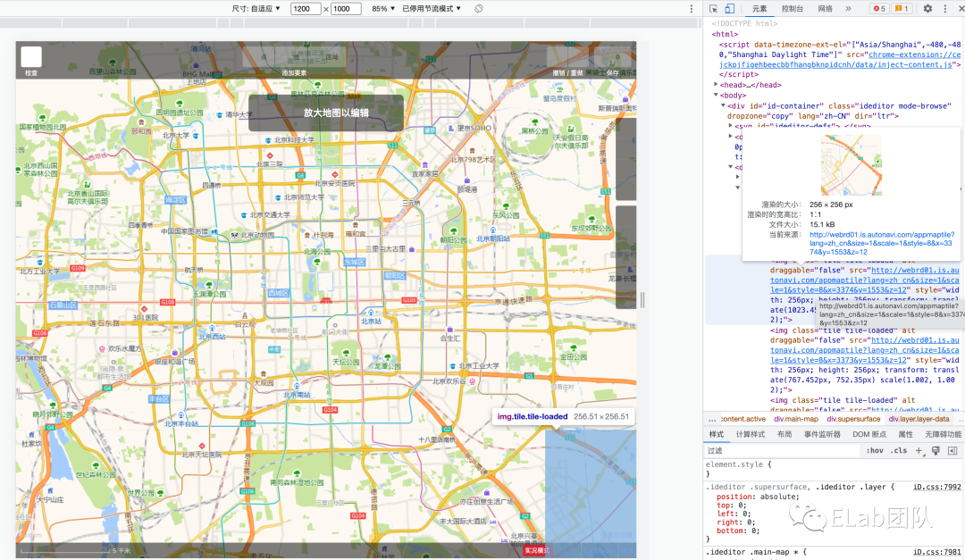Open the 事件监听器 (Event Listeners) tab
This screenshot has width=965, height=560.
(x=822, y=434)
